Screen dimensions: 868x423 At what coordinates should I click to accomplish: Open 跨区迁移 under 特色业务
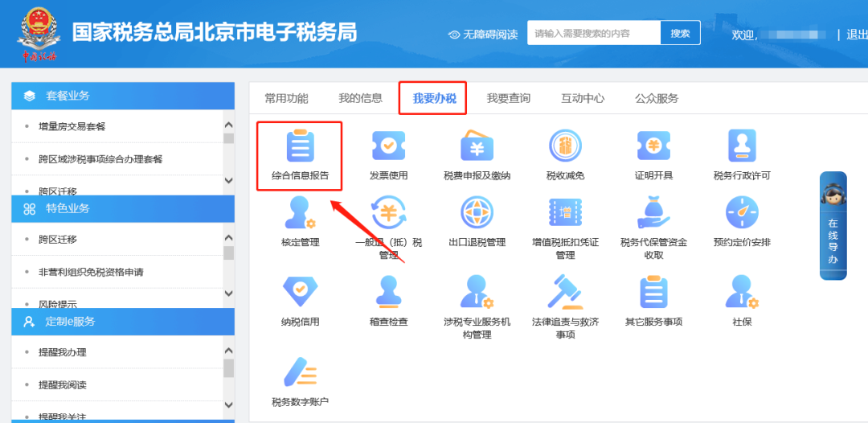point(58,240)
